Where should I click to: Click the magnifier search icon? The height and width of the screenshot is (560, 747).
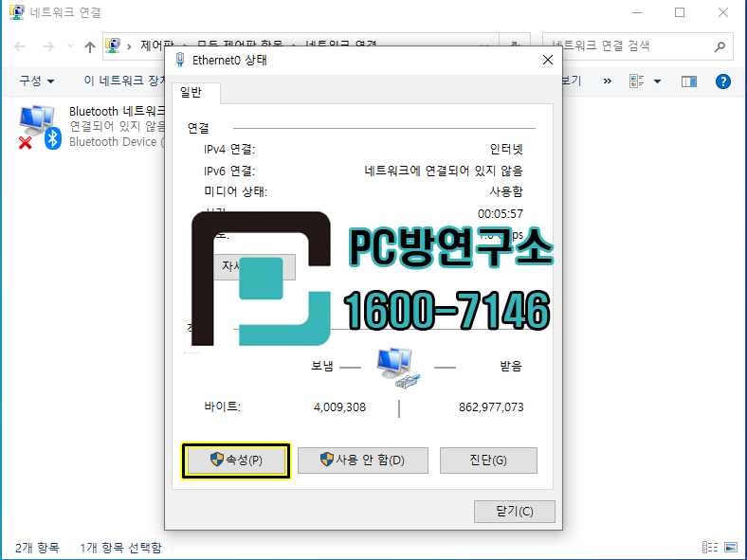[720, 46]
